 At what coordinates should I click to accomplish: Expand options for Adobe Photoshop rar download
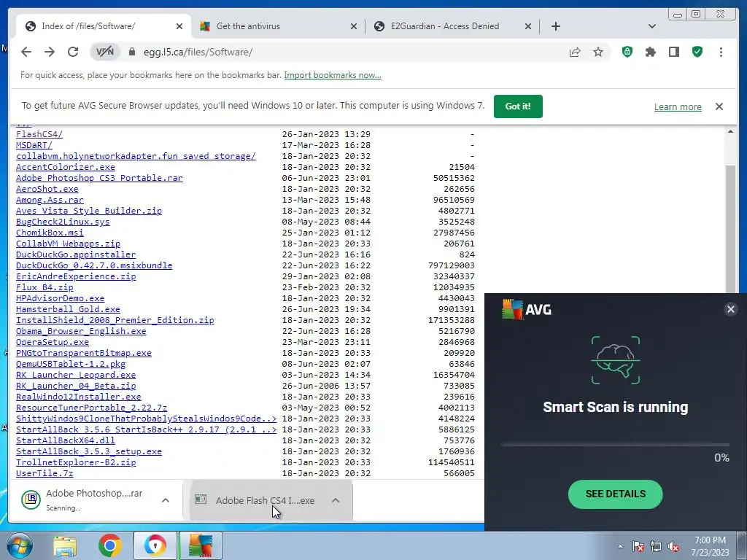[x=166, y=500]
